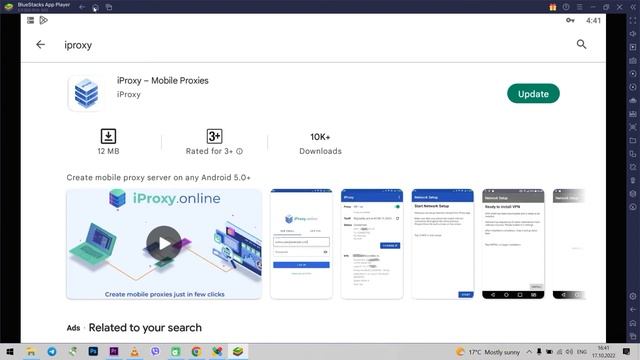The image size is (640, 360).
Task: Click the BlueStacks back arrow in title bar
Action: (82, 7)
